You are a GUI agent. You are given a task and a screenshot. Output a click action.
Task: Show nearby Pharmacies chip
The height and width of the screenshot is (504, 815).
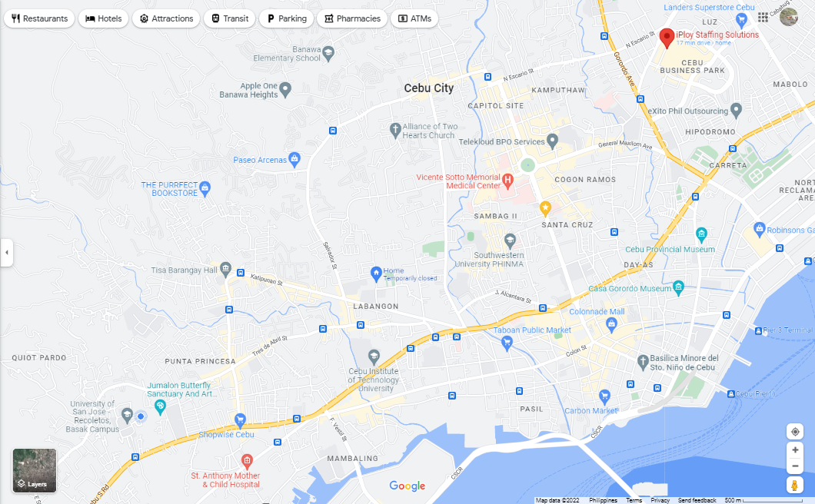tap(352, 18)
